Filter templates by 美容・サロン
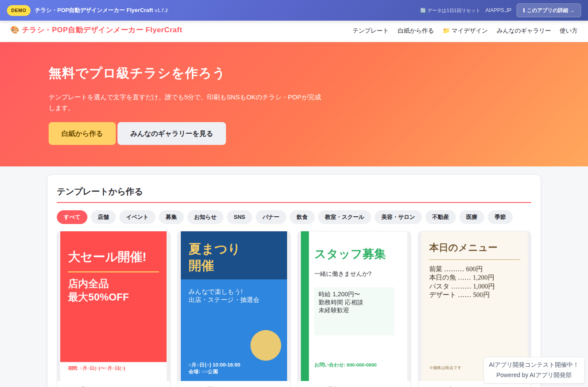The height and width of the screenshot is (387, 588). click(x=398, y=217)
